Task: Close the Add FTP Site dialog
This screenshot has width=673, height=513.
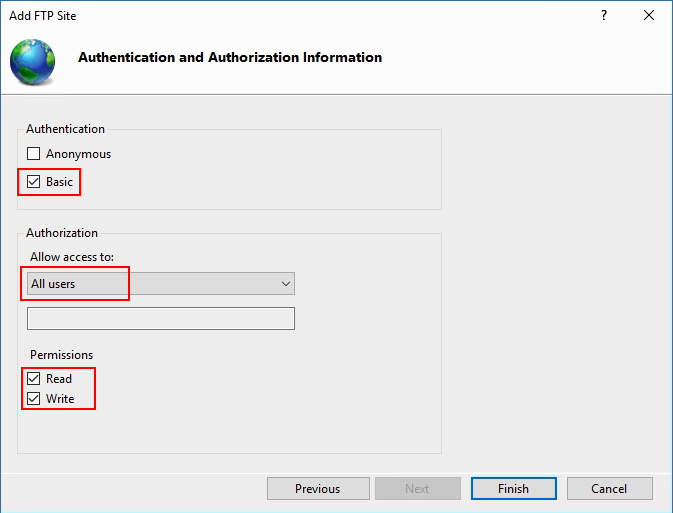Action: tap(650, 16)
